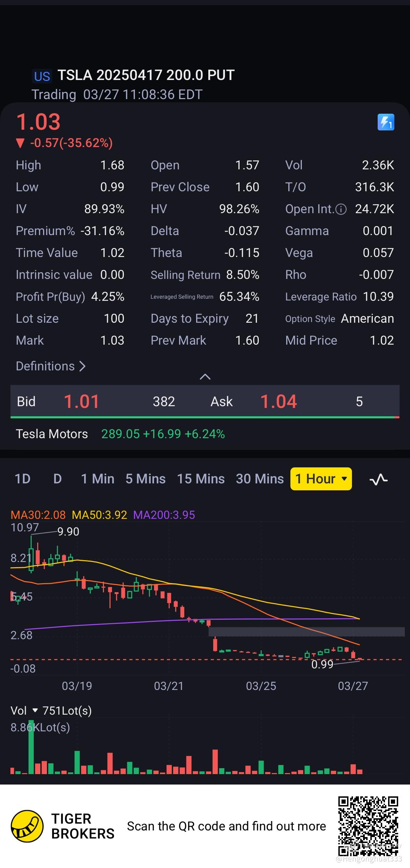This screenshot has width=410, height=868.
Task: Select the 1 Min chart interval
Action: [x=97, y=479]
